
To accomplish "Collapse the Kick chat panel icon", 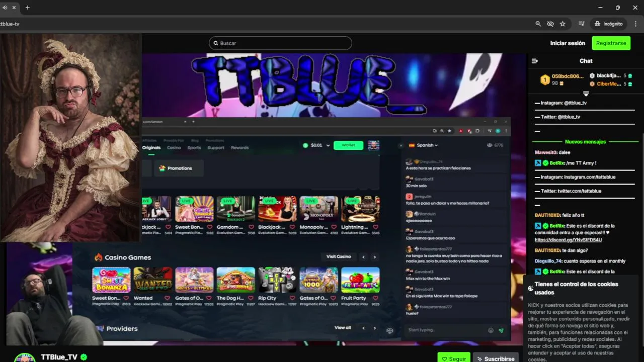I will (x=535, y=61).
